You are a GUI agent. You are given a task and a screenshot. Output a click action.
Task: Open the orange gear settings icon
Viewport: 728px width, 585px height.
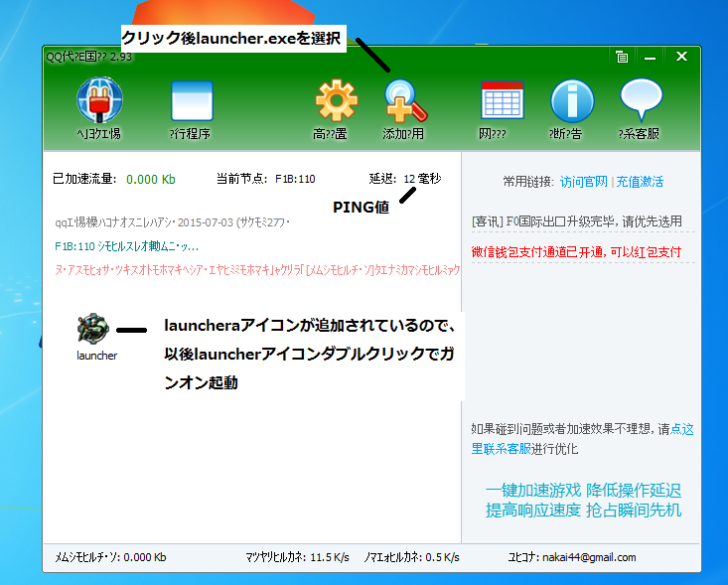[336, 102]
